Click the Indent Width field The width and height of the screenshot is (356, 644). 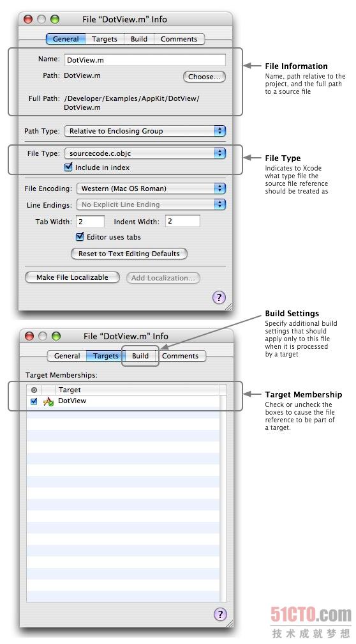tap(182, 221)
